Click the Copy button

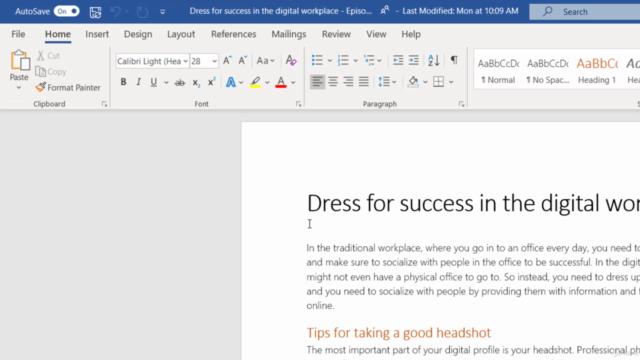coord(51,72)
